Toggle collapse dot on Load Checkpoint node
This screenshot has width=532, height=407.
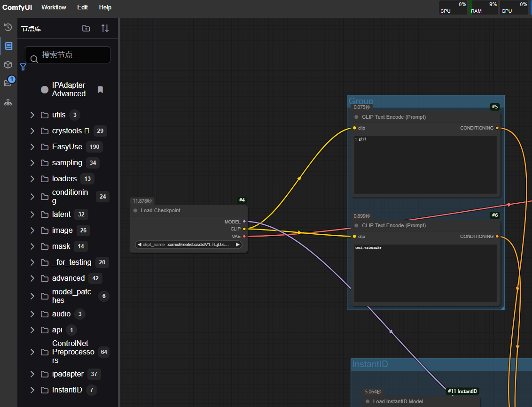(135, 211)
